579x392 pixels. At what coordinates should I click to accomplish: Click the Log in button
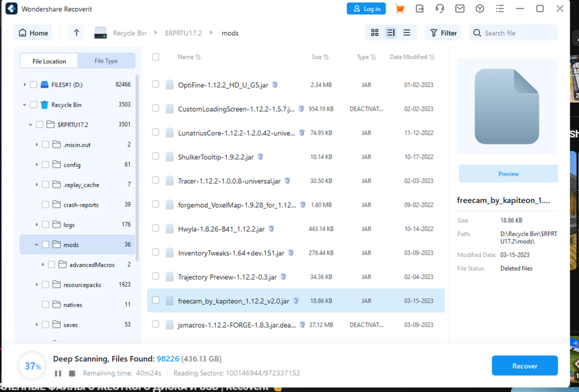tap(367, 9)
